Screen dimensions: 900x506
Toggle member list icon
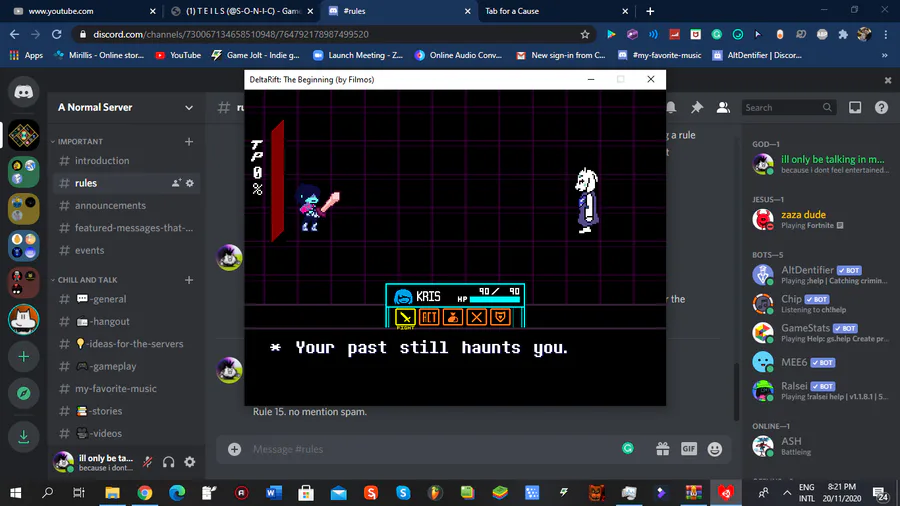click(723, 107)
